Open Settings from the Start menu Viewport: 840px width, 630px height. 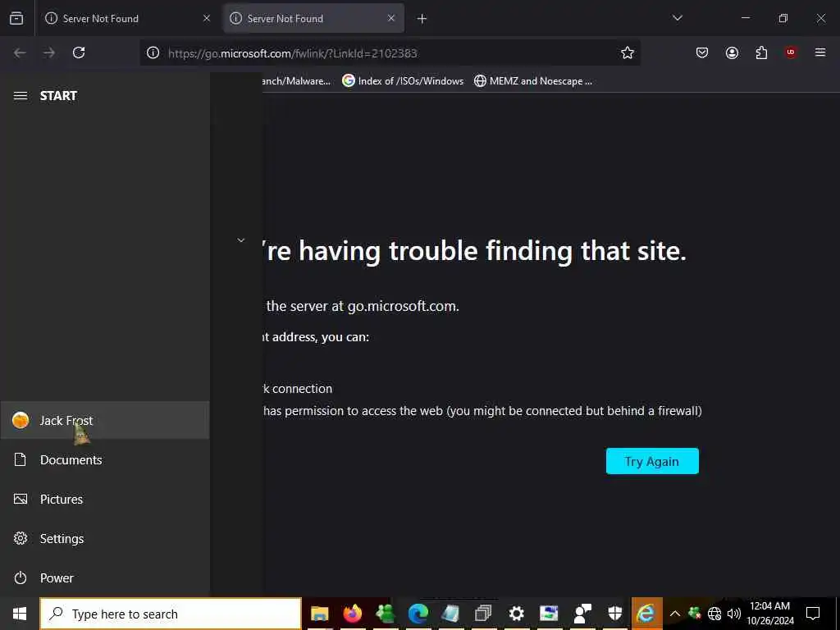pos(104,538)
